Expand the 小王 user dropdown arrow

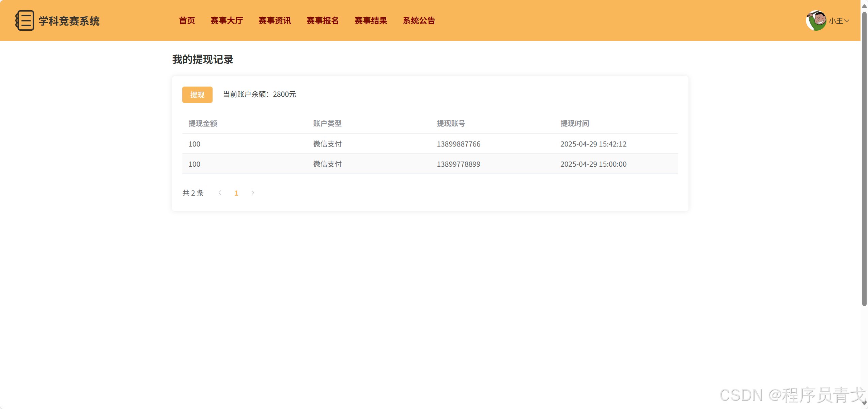(x=847, y=21)
